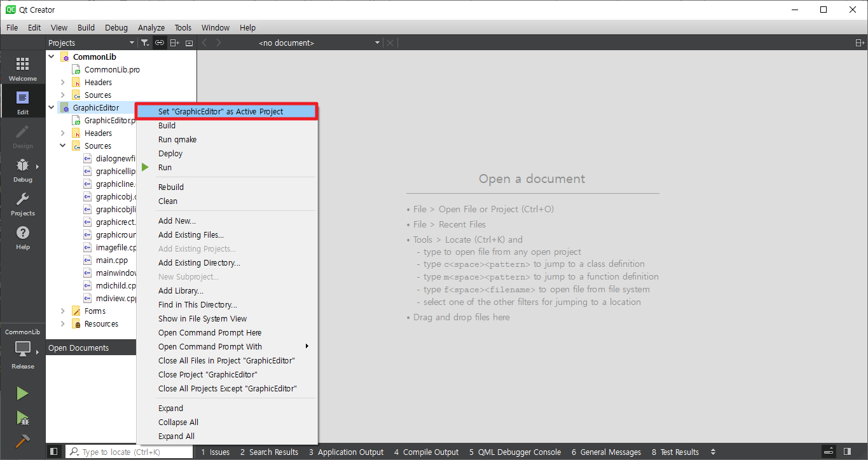Select CommonLib.pro file

112,69
